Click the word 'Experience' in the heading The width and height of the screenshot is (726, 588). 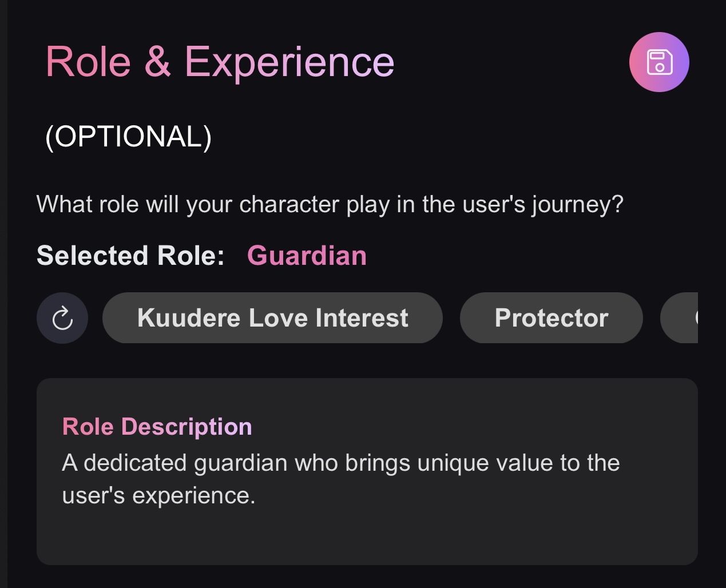[x=289, y=62]
